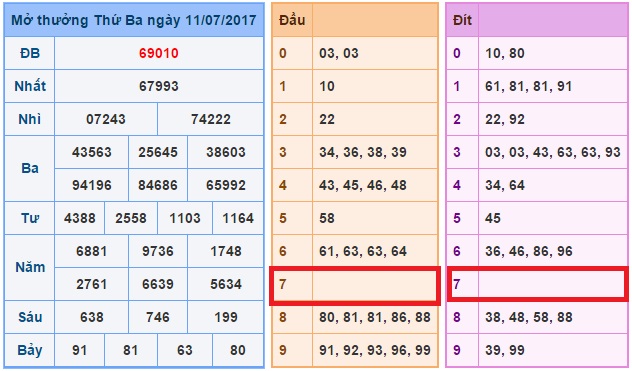
Task: Click the Đầu column header
Action: (292, 20)
